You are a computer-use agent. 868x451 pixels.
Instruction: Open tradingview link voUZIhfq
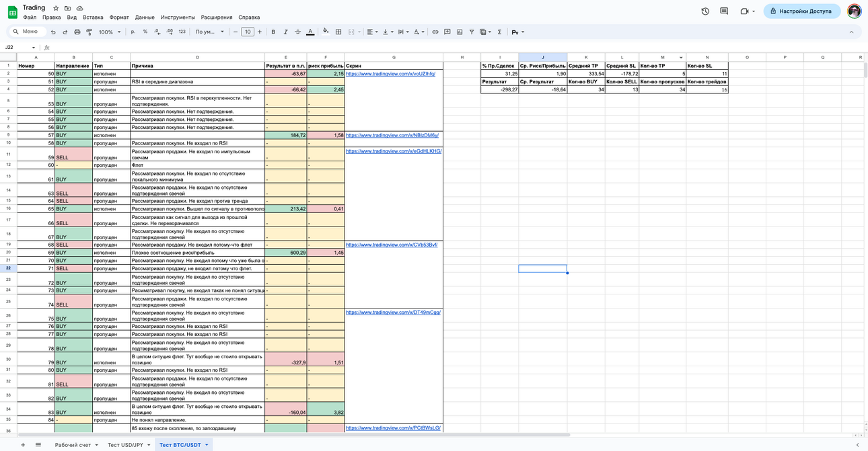(390, 74)
